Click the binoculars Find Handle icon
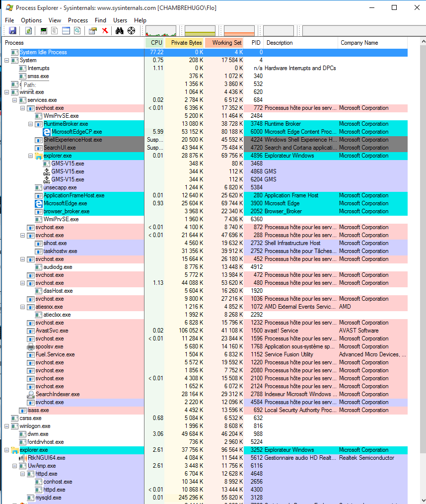The width and height of the screenshot is (426, 504). (x=120, y=30)
